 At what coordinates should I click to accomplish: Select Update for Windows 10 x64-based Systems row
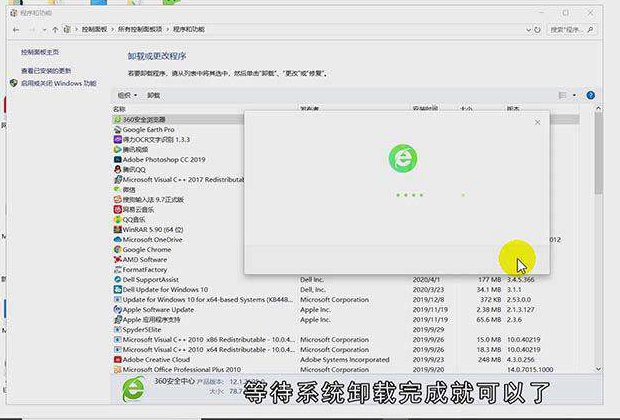pyautogui.click(x=346, y=299)
